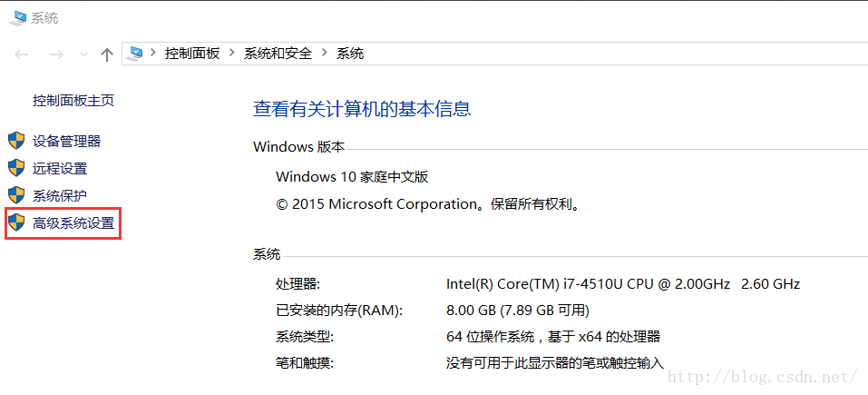This screenshot has height=395, width=868.
Task: Go to 控制面板主页
Action: [73, 101]
